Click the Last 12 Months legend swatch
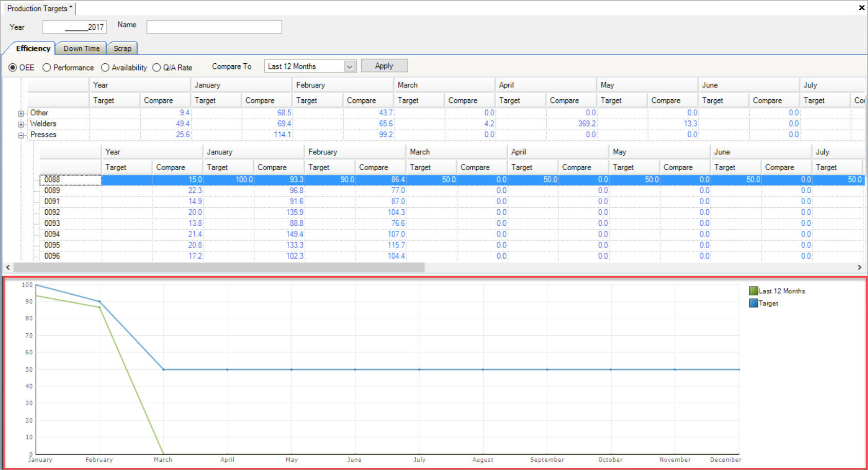 point(753,291)
